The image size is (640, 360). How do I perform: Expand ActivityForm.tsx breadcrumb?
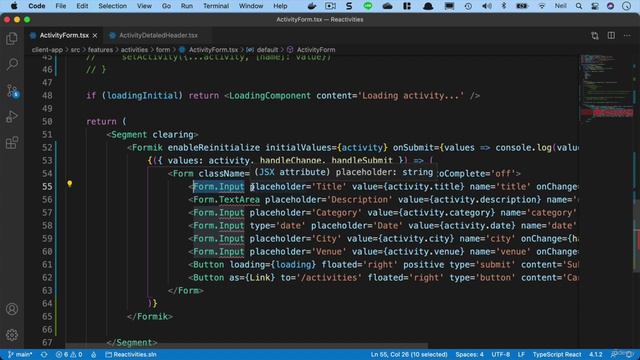tap(209, 50)
